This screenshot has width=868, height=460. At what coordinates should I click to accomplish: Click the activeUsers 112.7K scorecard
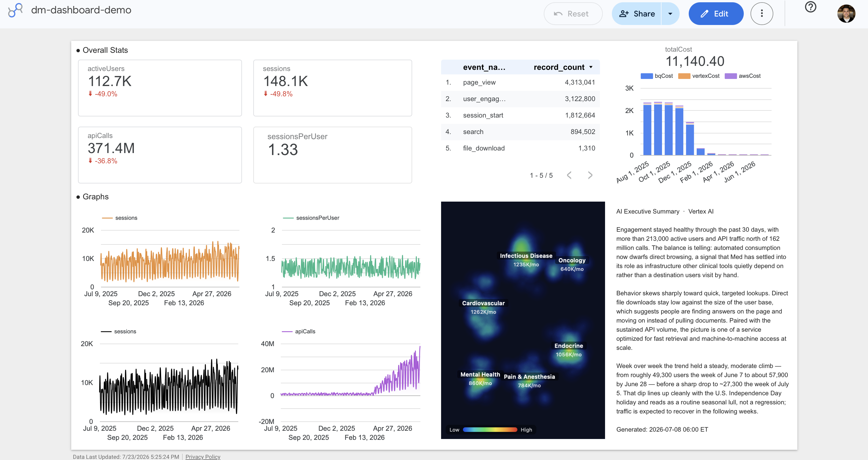[160, 88]
